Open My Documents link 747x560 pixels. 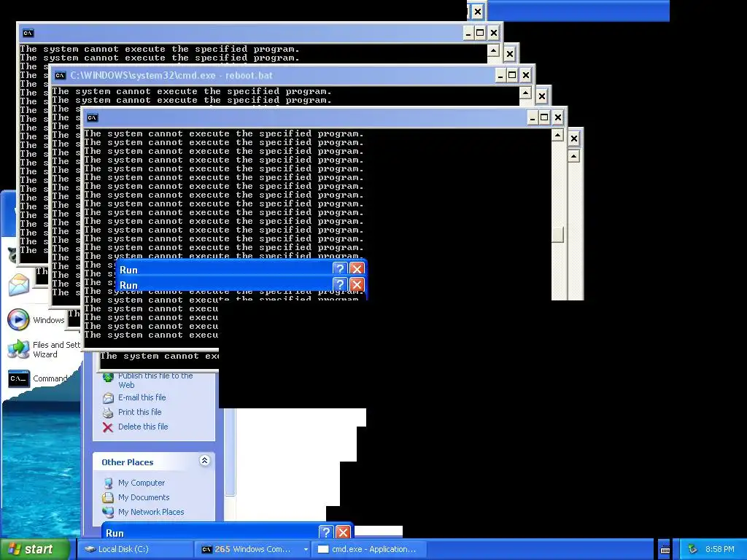(144, 497)
